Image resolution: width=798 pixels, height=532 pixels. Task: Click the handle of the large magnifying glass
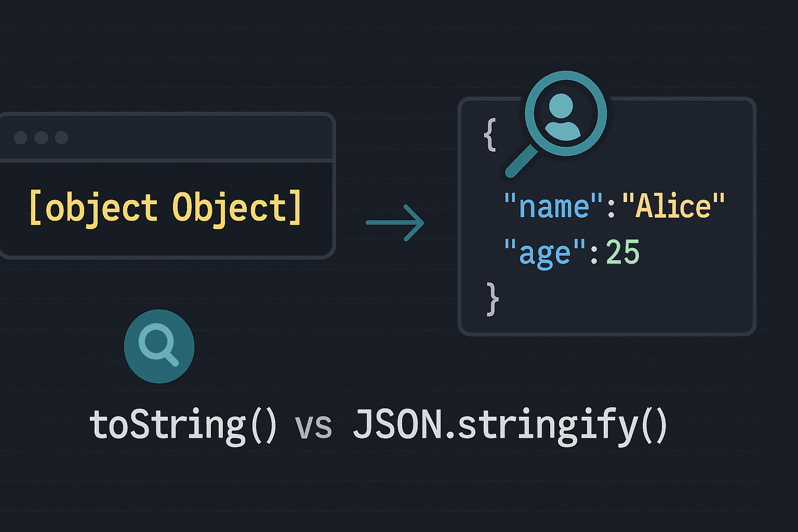[x=522, y=162]
